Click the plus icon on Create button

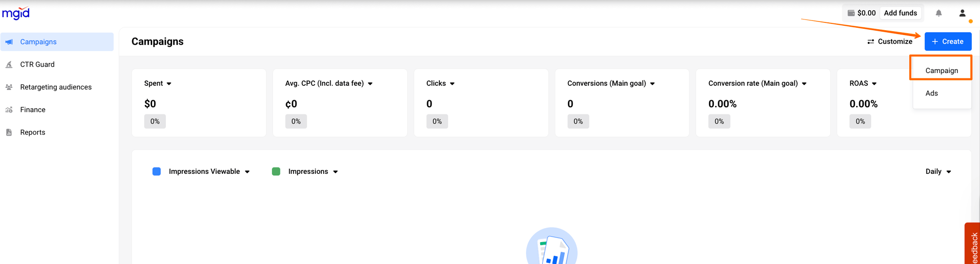click(x=935, y=42)
